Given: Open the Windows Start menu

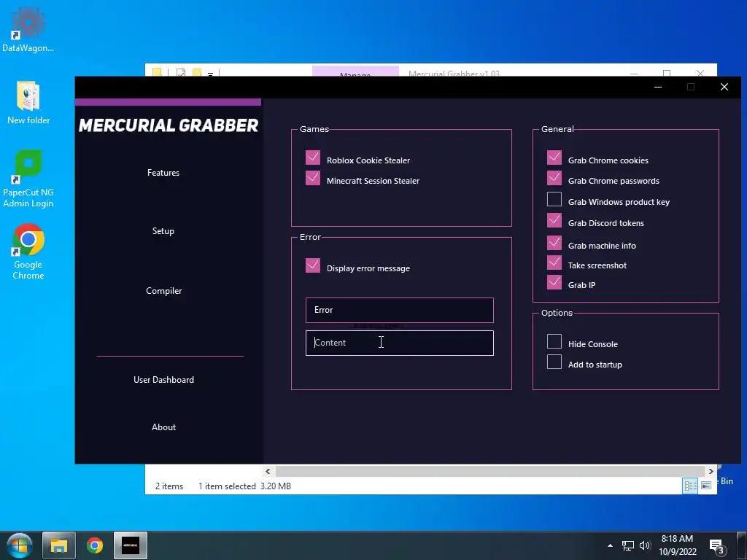Looking at the screenshot, I should tap(20, 545).
